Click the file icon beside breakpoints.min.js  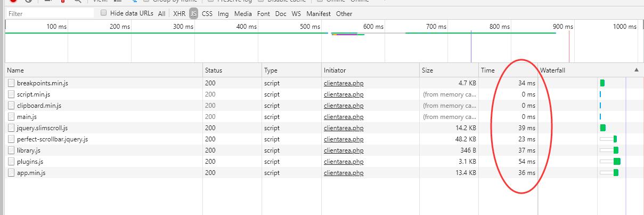(x=12, y=83)
